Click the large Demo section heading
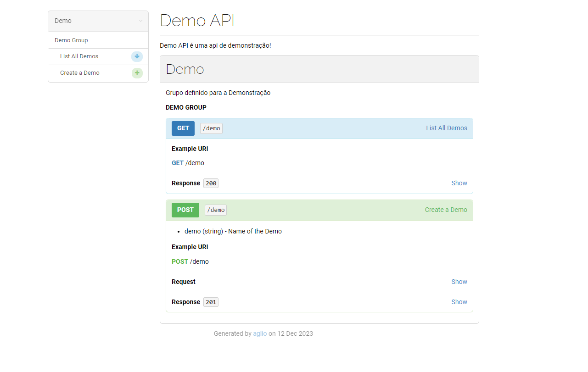588x372 pixels. click(x=185, y=69)
